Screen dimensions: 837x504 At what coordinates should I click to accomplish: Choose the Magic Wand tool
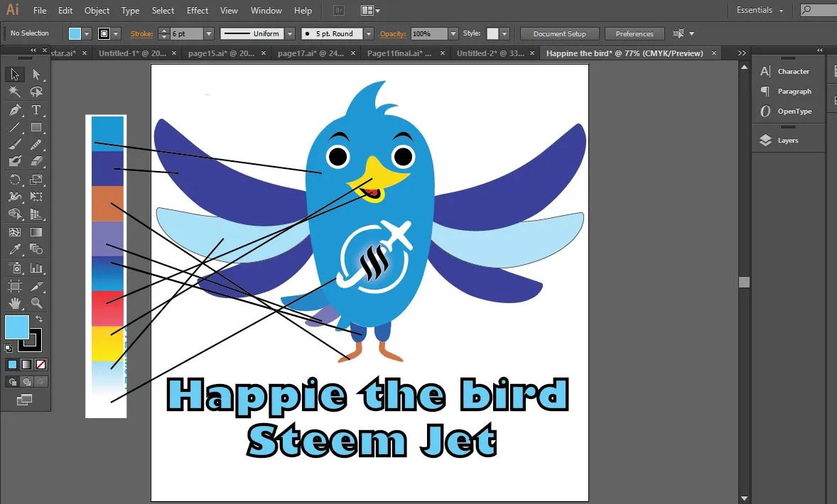(x=15, y=92)
